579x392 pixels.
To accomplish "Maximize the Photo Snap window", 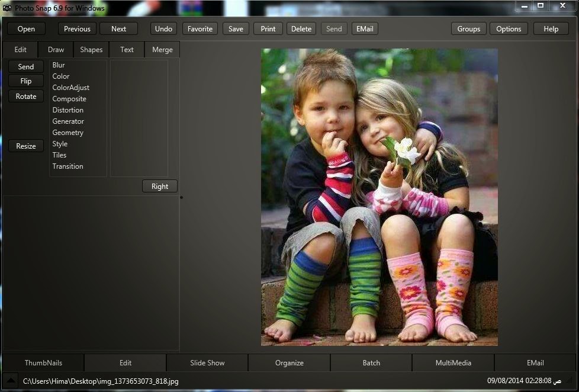I will 541,5.
